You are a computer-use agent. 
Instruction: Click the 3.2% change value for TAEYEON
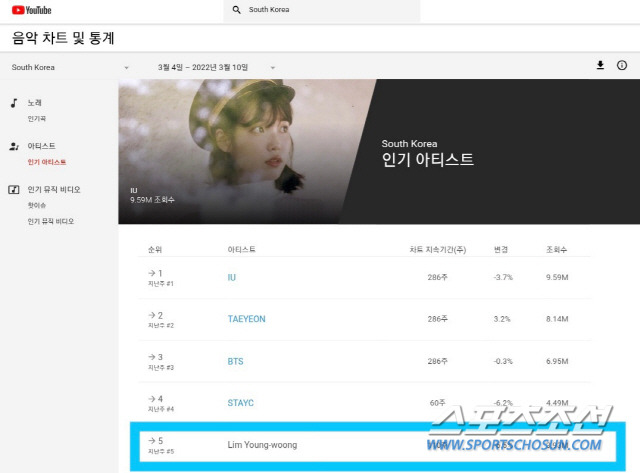(x=502, y=319)
